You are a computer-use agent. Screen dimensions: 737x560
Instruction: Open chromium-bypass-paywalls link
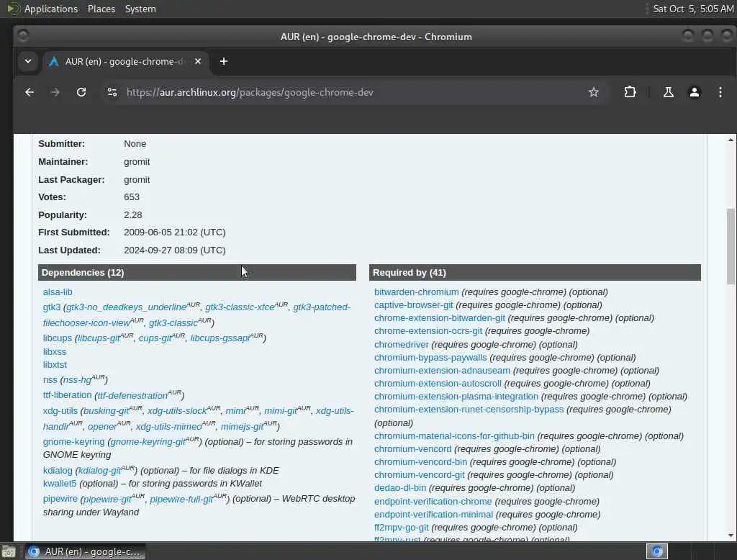point(430,358)
